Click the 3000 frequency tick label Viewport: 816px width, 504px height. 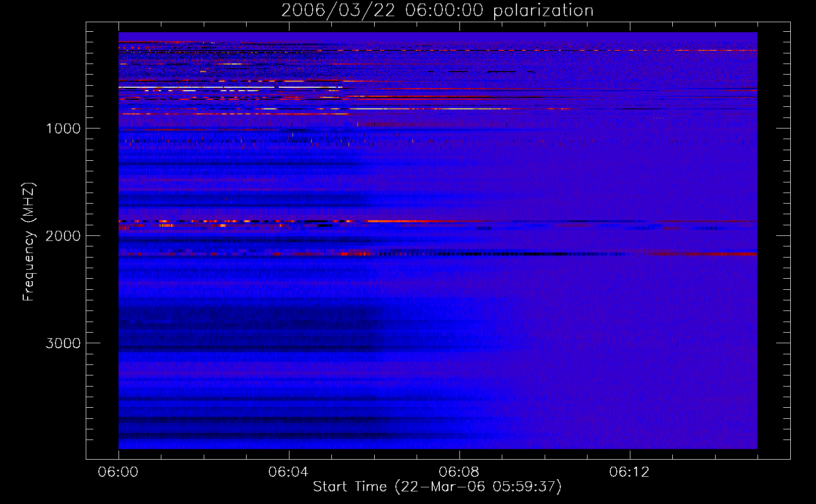pos(63,343)
